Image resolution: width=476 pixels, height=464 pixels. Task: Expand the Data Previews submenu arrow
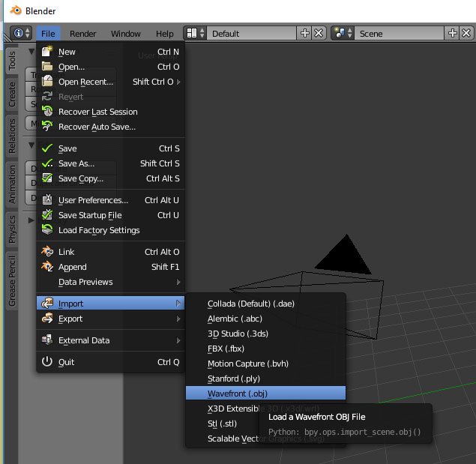[x=178, y=282]
